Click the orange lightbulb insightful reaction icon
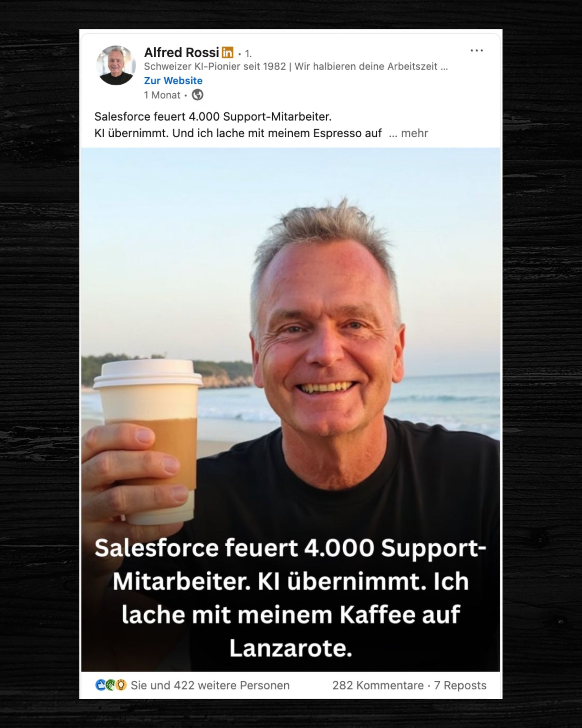The height and width of the screenshot is (728, 582). click(121, 685)
